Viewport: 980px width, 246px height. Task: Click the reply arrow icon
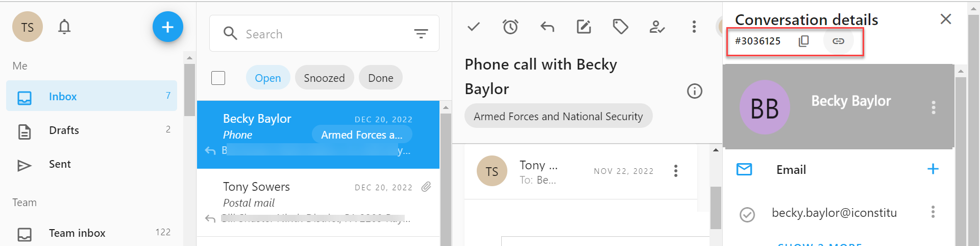click(x=547, y=27)
